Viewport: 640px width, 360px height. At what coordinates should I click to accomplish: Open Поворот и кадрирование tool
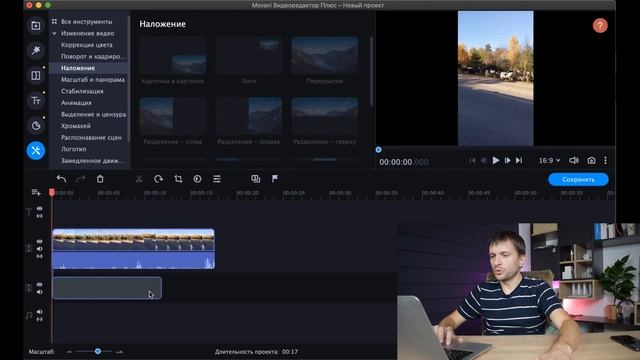[x=93, y=56]
